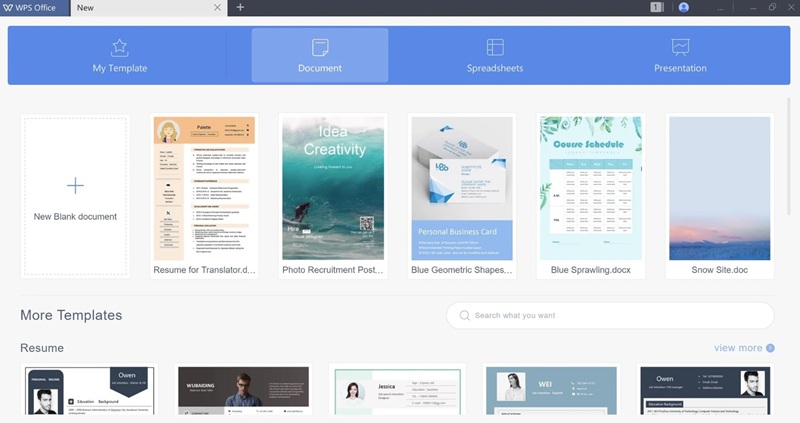Select the My Template star icon
This screenshot has width=800, height=423.
pyautogui.click(x=119, y=47)
